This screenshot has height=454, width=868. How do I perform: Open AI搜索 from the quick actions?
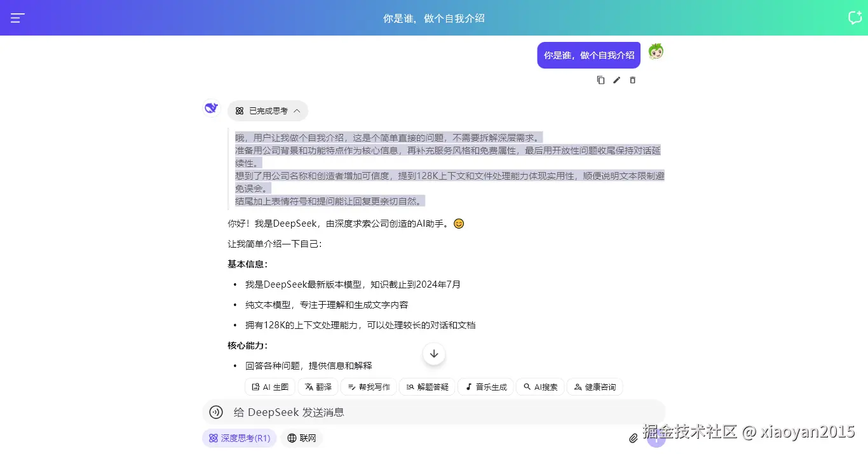[x=539, y=387]
